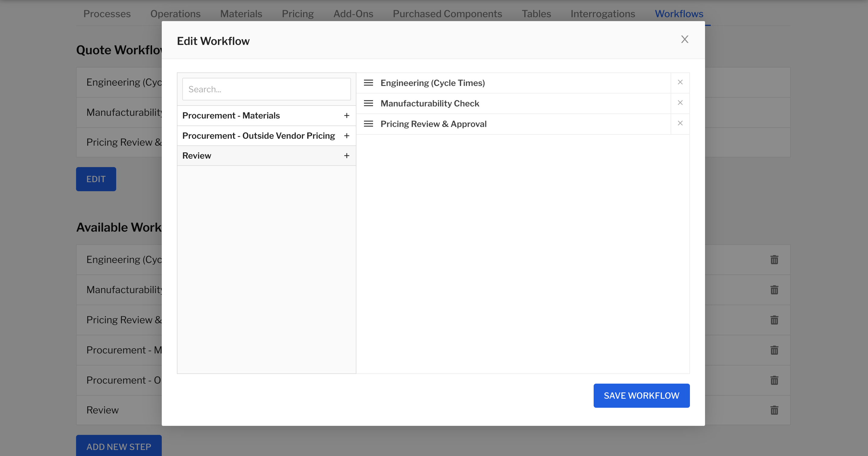Image resolution: width=868 pixels, height=456 pixels.
Task: Click the trash icon on the Procurement - O row
Action: click(774, 380)
